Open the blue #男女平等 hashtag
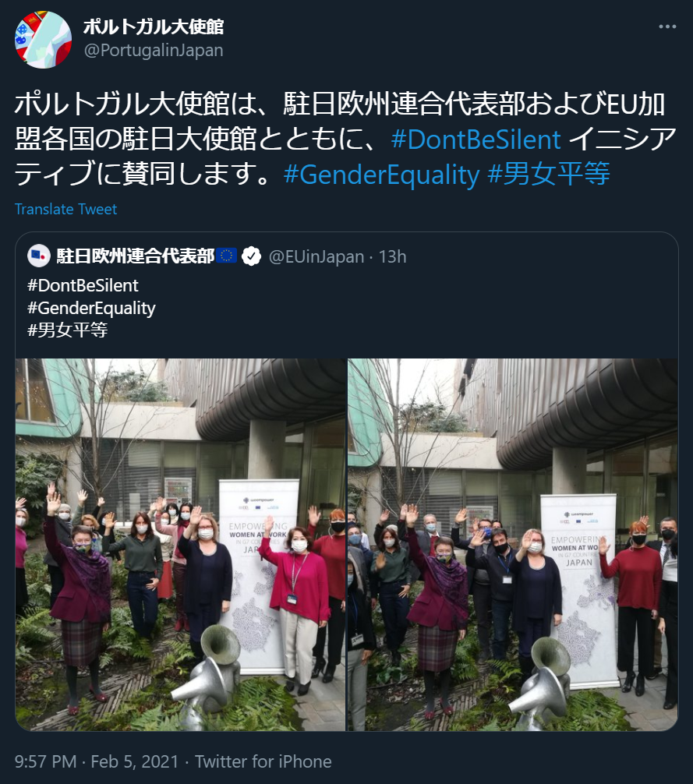Screen dimensions: 693x784 click(549, 174)
